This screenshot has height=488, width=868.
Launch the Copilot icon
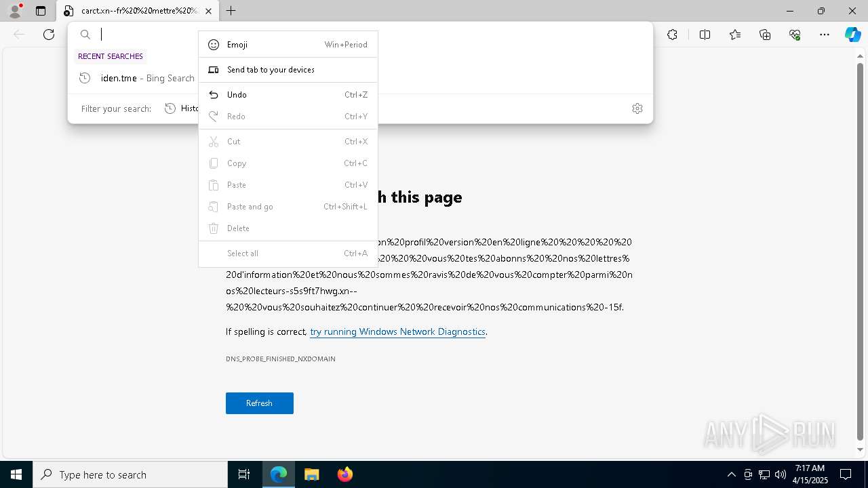pyautogui.click(x=852, y=35)
